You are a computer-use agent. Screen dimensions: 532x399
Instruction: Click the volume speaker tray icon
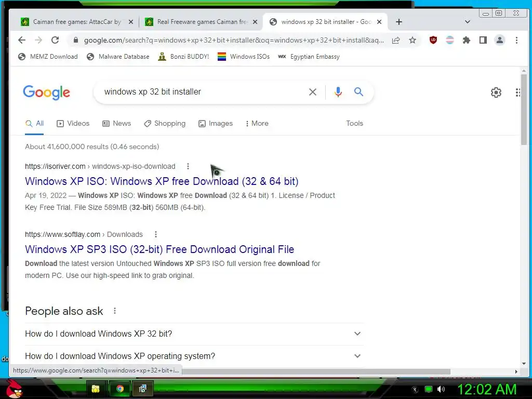point(441,389)
